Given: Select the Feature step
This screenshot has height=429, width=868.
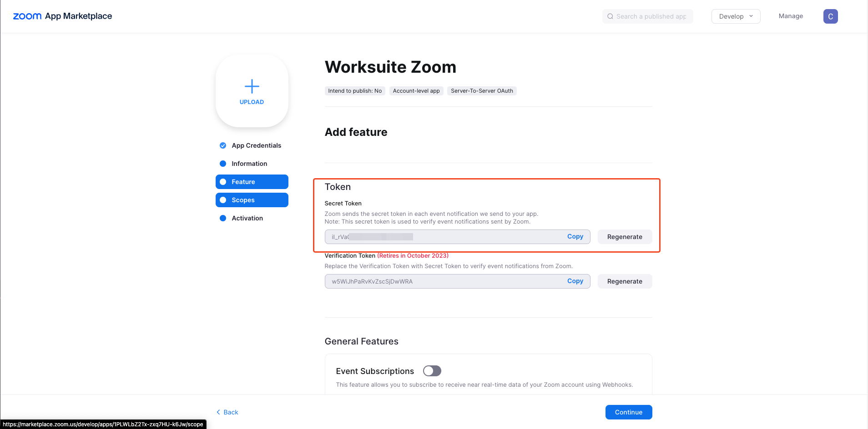Looking at the screenshot, I should [252, 182].
